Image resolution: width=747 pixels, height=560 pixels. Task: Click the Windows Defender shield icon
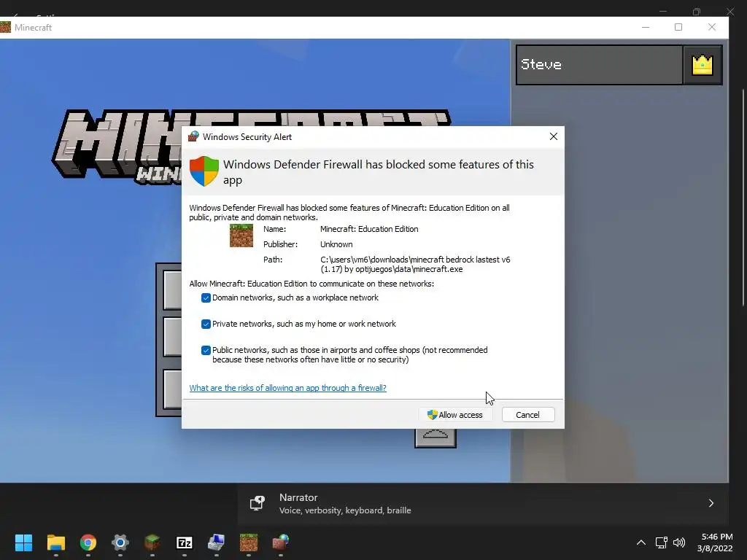pos(204,171)
